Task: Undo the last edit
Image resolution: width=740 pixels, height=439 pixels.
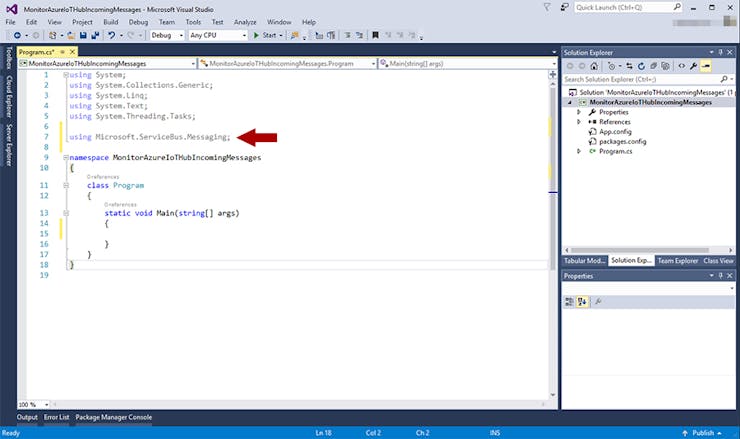Action: 111,35
